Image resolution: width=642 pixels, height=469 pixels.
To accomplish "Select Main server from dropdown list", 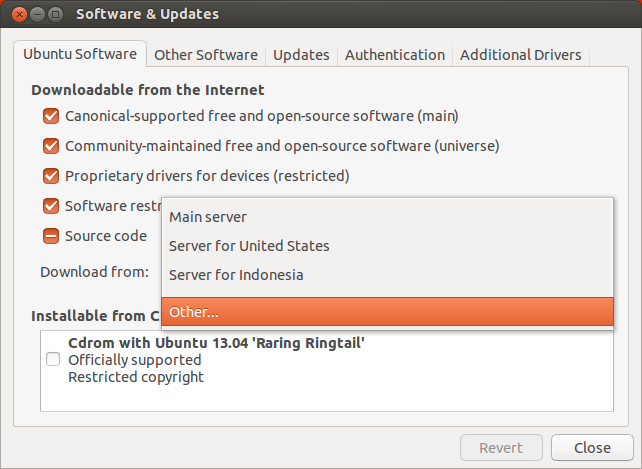I will (x=208, y=217).
